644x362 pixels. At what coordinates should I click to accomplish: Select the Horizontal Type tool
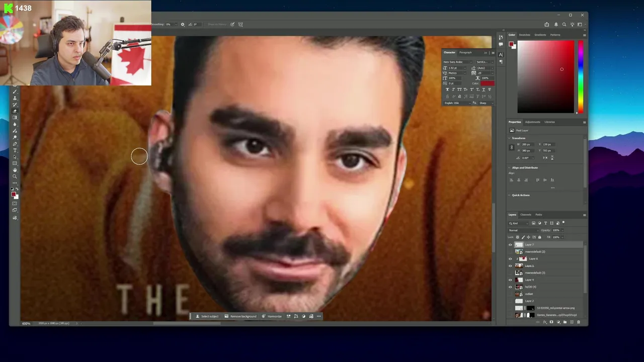point(15,150)
